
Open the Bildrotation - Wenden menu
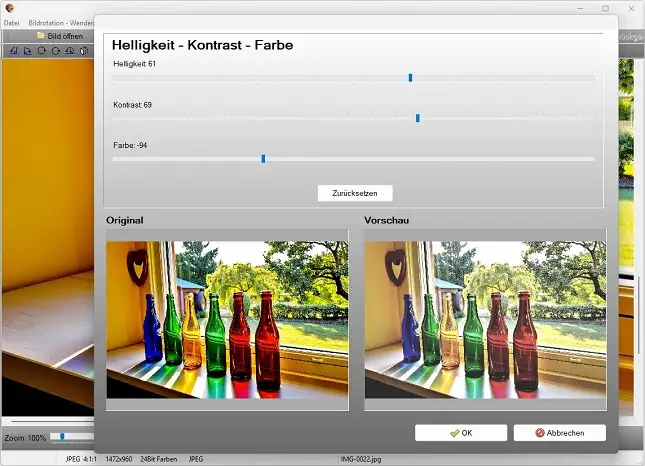point(61,22)
